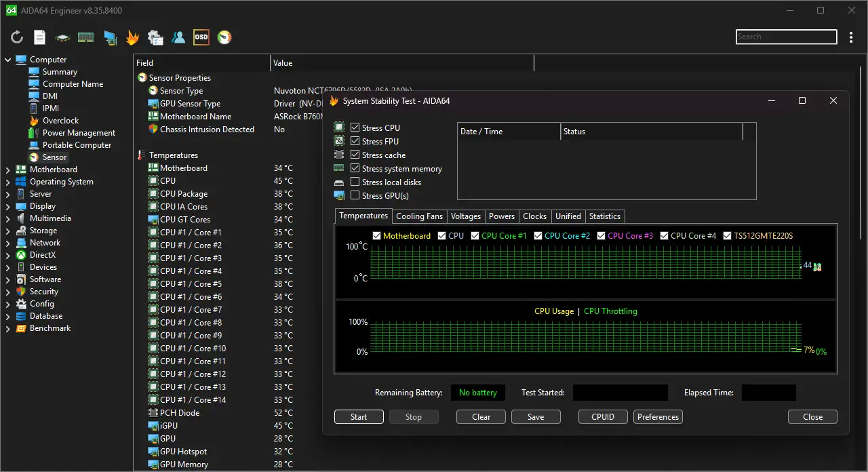Image resolution: width=868 pixels, height=472 pixels.
Task: Open the user account toolbar icon
Action: tap(178, 37)
